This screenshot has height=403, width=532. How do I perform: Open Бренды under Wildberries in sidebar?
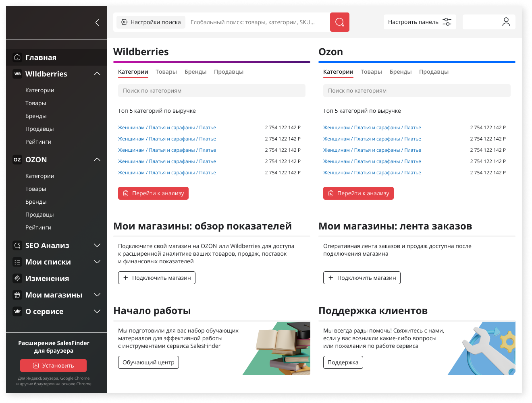[36, 116]
